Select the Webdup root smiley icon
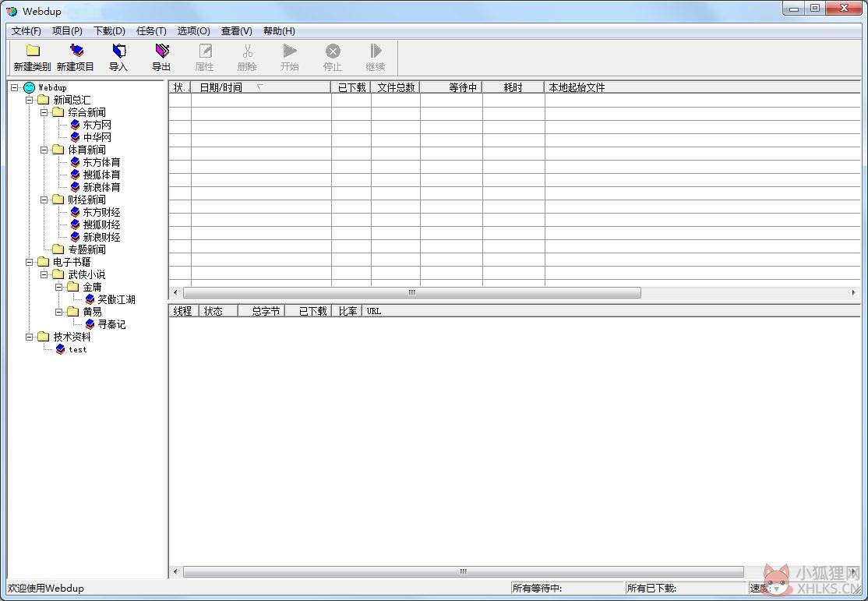This screenshot has height=601, width=868. (x=30, y=87)
